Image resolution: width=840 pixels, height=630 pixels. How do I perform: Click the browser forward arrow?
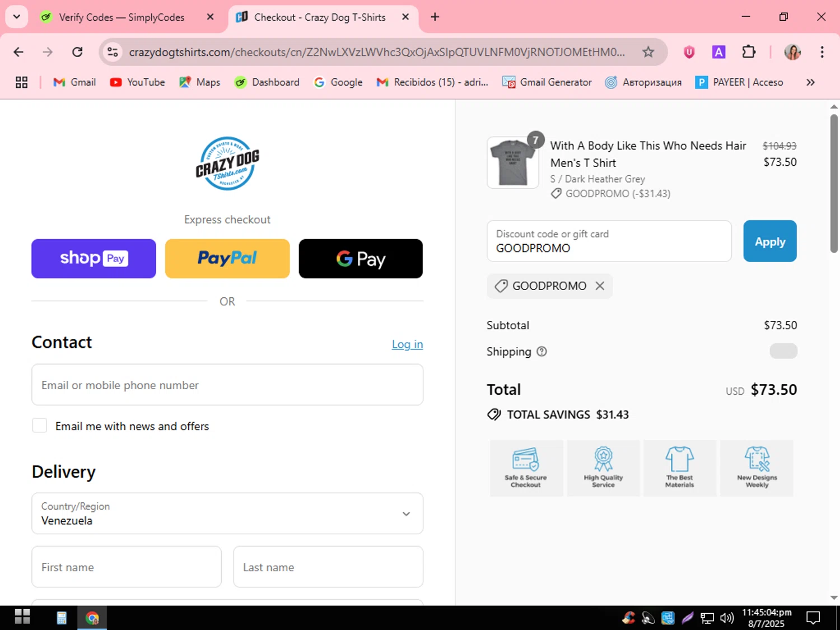pos(48,52)
